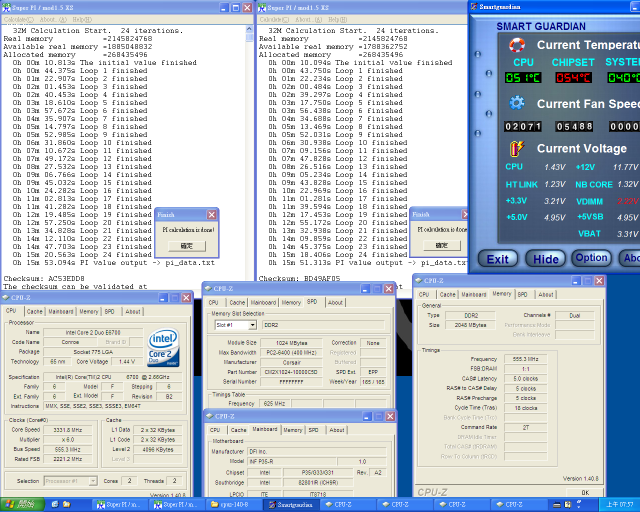Open the Processor #1 selection dropdown
This screenshot has height=512, width=640.
(93, 481)
